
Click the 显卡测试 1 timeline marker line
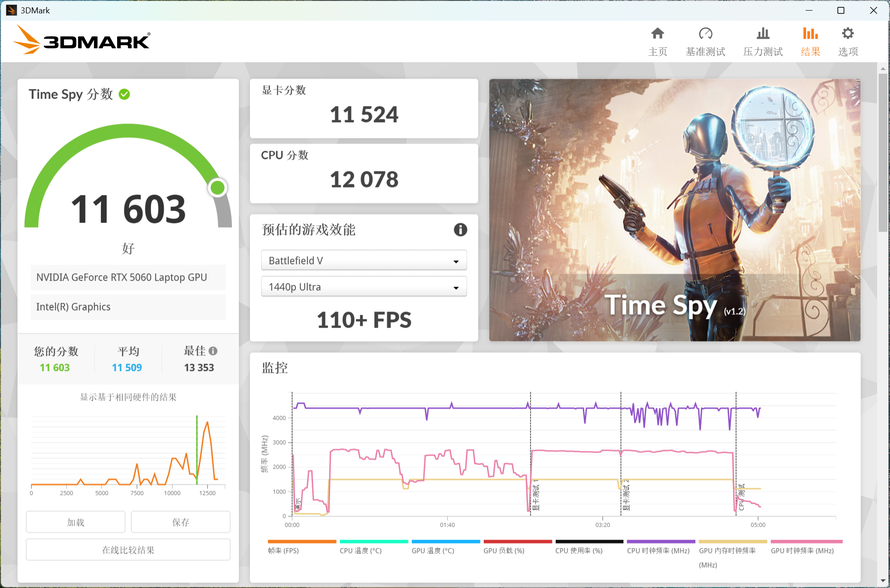pyautogui.click(x=531, y=454)
